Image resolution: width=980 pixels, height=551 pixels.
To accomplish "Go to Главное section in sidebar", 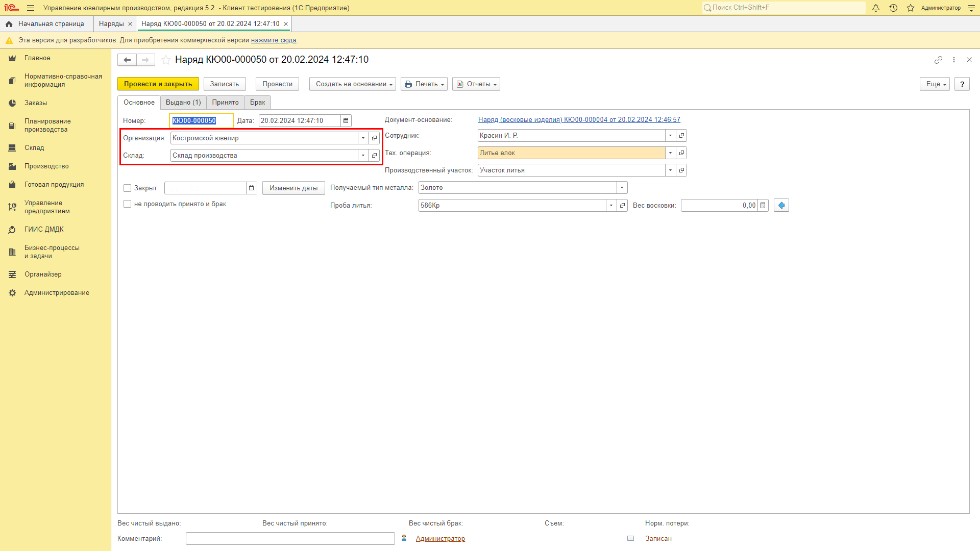I will tap(37, 58).
